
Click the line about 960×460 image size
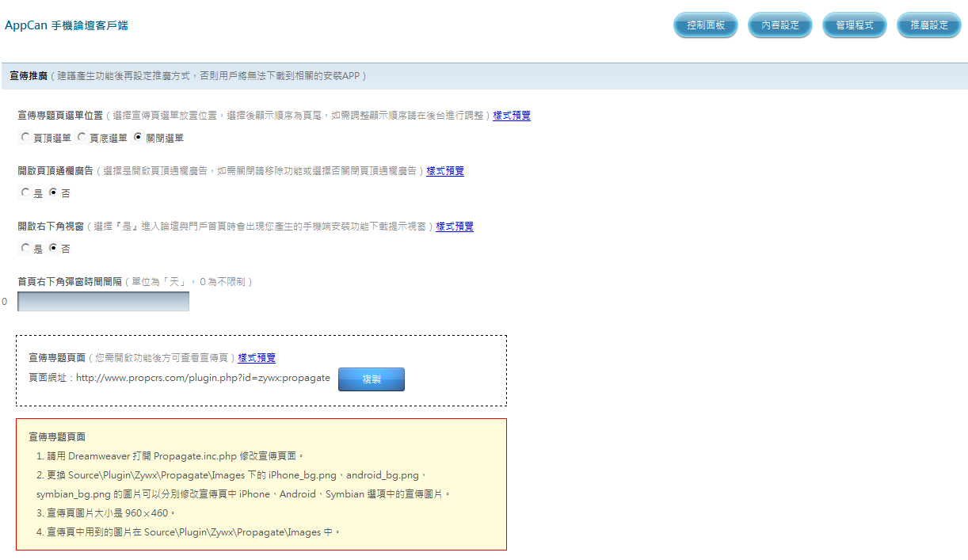point(106,513)
